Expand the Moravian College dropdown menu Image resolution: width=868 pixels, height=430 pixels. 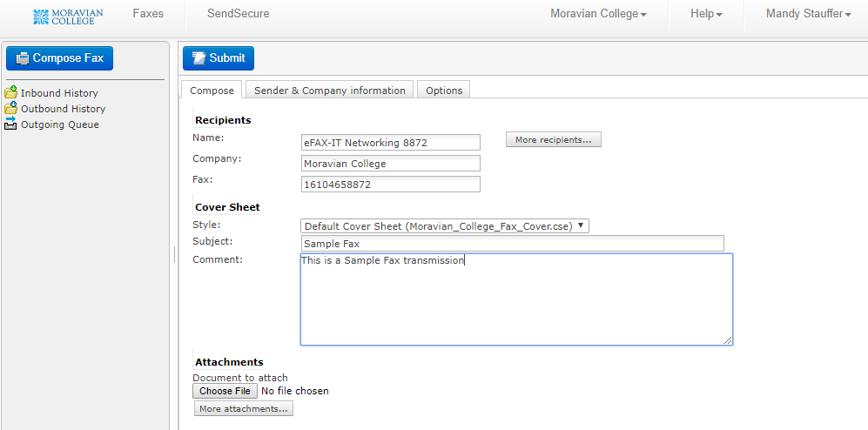click(598, 14)
